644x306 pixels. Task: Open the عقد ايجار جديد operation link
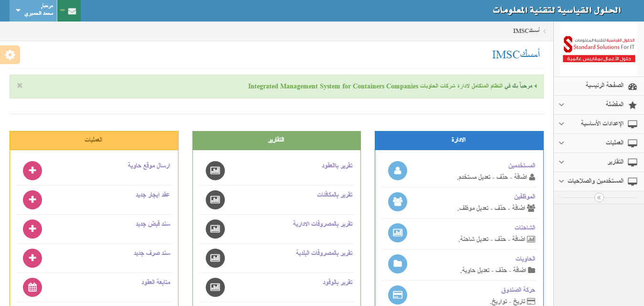tap(153, 195)
